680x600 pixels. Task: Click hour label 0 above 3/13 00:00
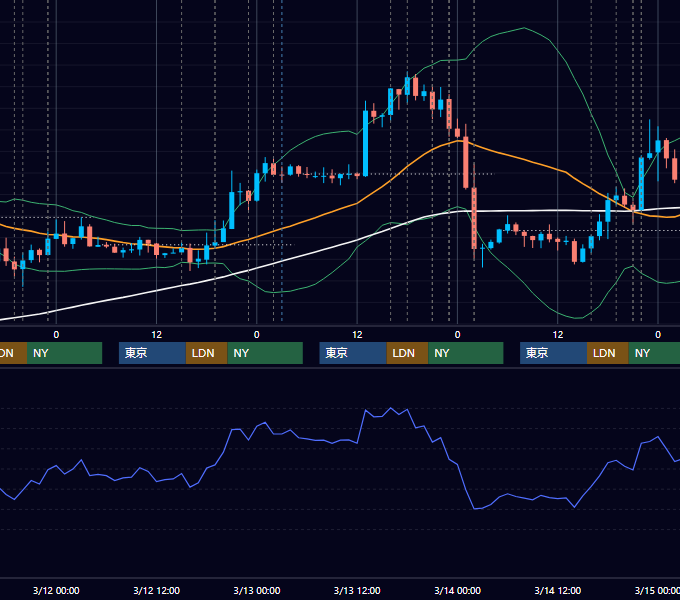(257, 335)
